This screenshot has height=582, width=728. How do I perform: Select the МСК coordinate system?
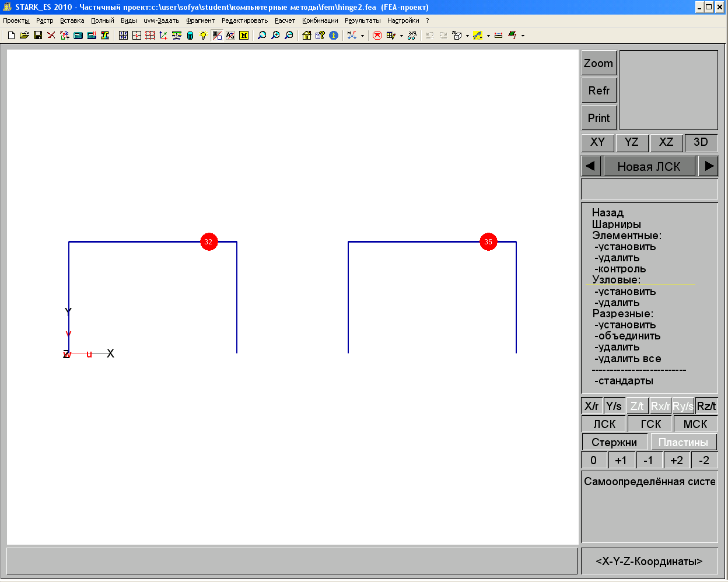(695, 424)
